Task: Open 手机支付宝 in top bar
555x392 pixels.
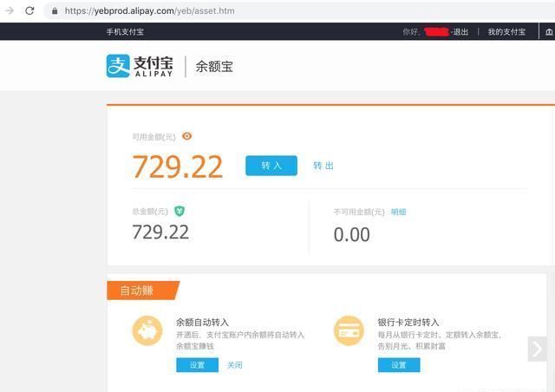Action: point(125,32)
